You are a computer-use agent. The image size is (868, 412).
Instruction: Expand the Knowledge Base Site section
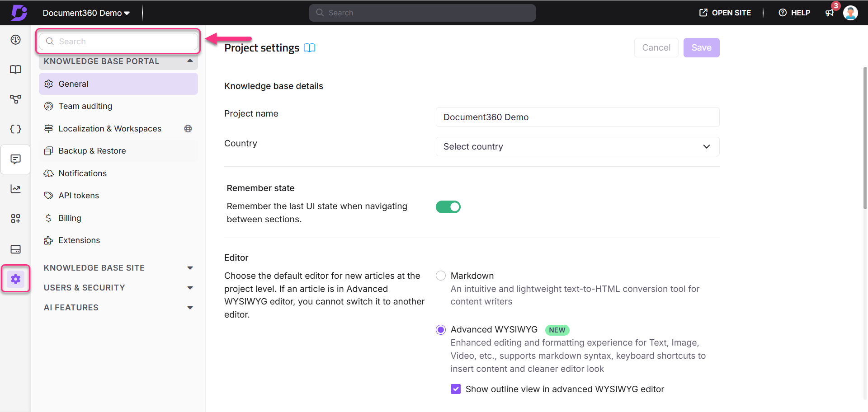118,268
